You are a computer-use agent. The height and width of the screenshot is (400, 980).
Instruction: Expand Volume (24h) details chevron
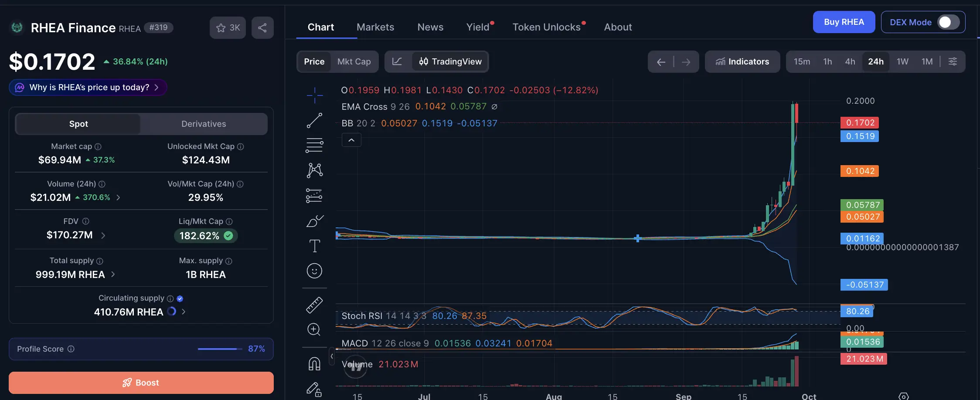(x=118, y=197)
